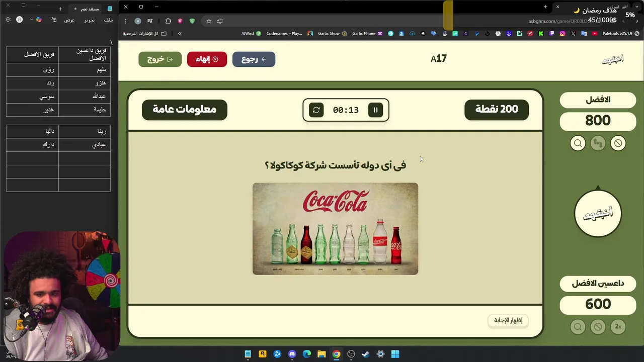Click table cell حليمة in Notepad
Screen dimensions: 644x362
click(85, 110)
